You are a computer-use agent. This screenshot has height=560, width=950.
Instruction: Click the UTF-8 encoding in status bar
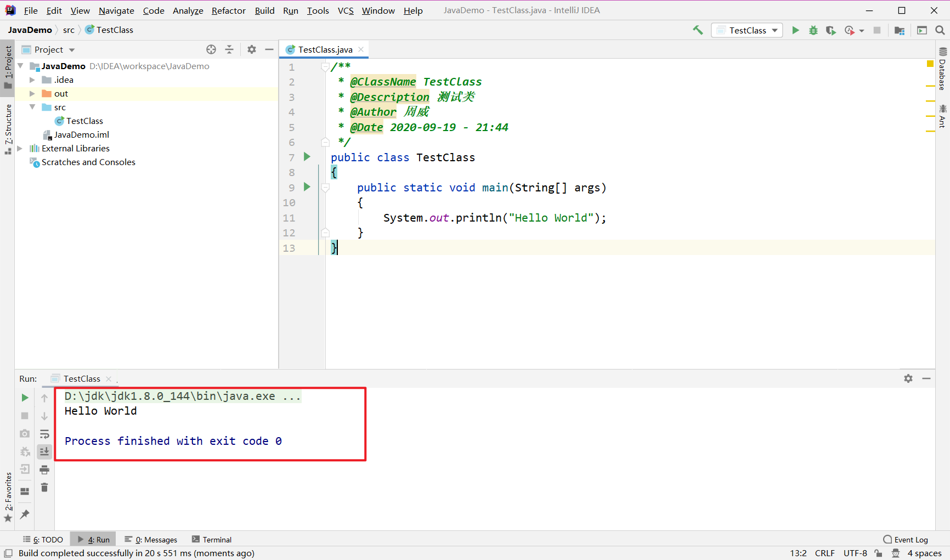click(x=855, y=553)
